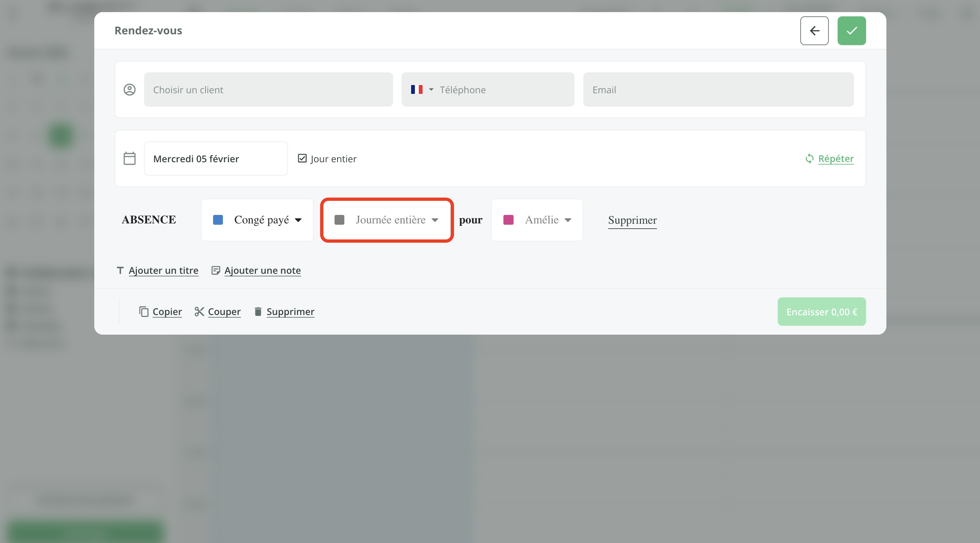The width and height of the screenshot is (980, 543).
Task: Open the Amélie staff dropdown
Action: [537, 220]
